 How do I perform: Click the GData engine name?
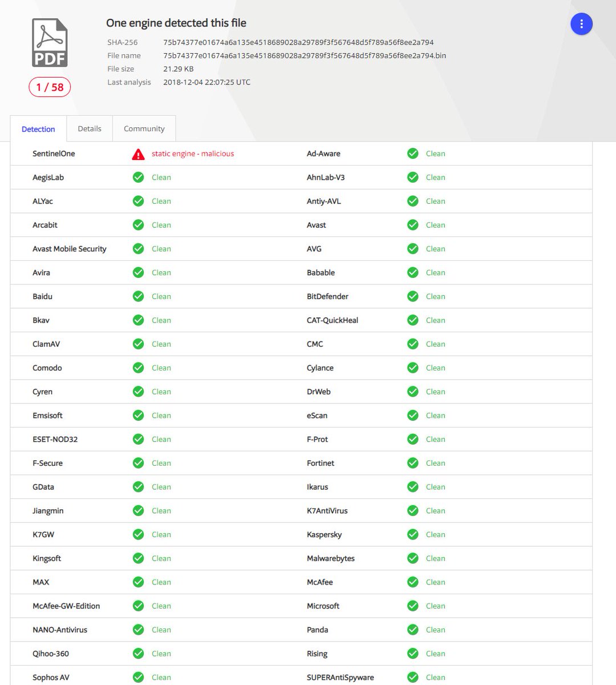(x=43, y=487)
